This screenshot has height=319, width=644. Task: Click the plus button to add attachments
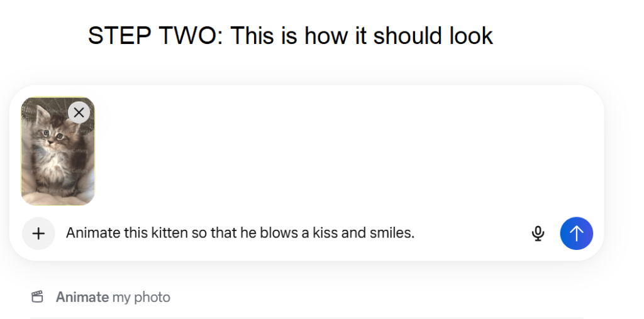[x=38, y=234]
